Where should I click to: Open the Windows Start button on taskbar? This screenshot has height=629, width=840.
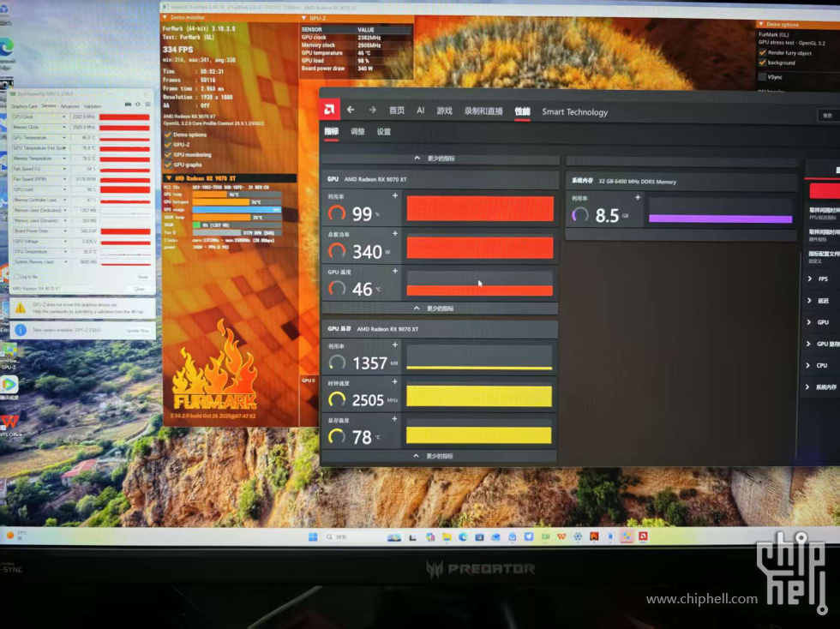click(313, 536)
